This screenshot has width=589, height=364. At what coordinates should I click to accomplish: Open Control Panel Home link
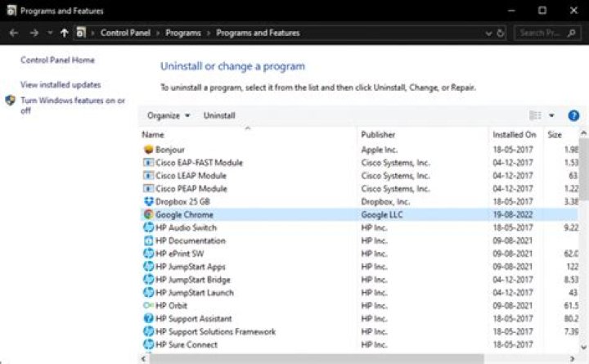pos(57,60)
